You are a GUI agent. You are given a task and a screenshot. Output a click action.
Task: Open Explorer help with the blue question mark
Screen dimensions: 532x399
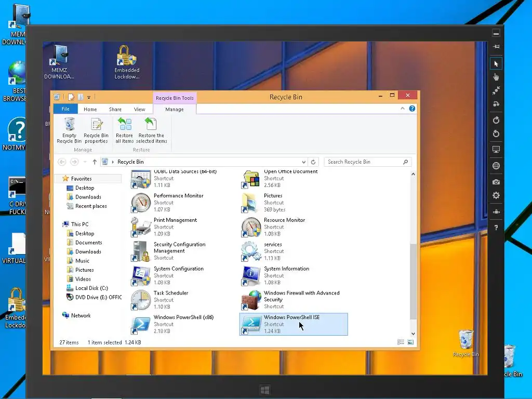click(412, 109)
